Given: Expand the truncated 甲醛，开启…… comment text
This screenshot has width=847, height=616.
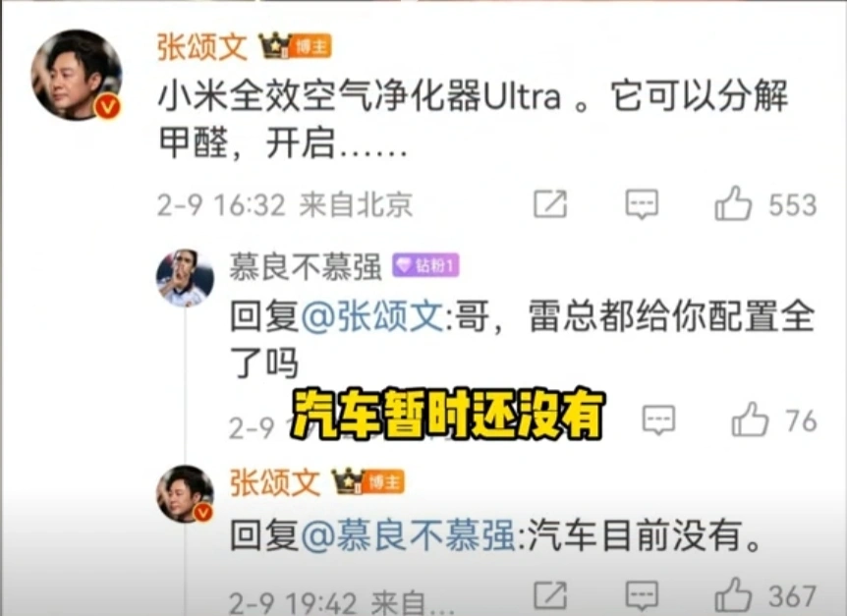Looking at the screenshot, I should [x=283, y=143].
